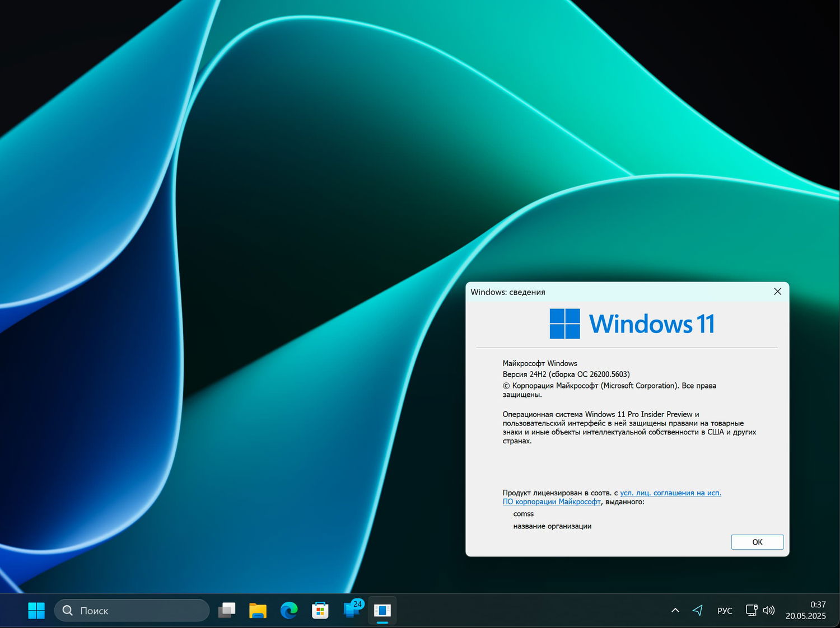Open File Explorer from the taskbar
This screenshot has width=840, height=628.
click(257, 610)
